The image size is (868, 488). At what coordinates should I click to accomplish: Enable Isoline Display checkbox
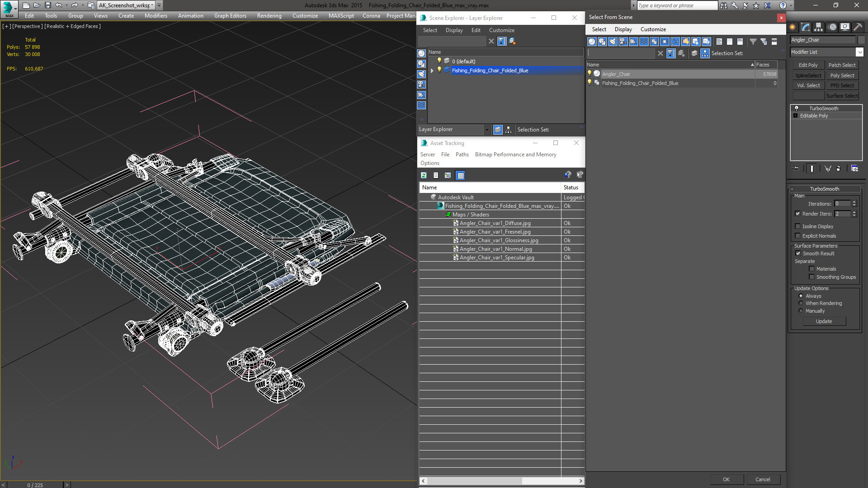click(x=797, y=226)
